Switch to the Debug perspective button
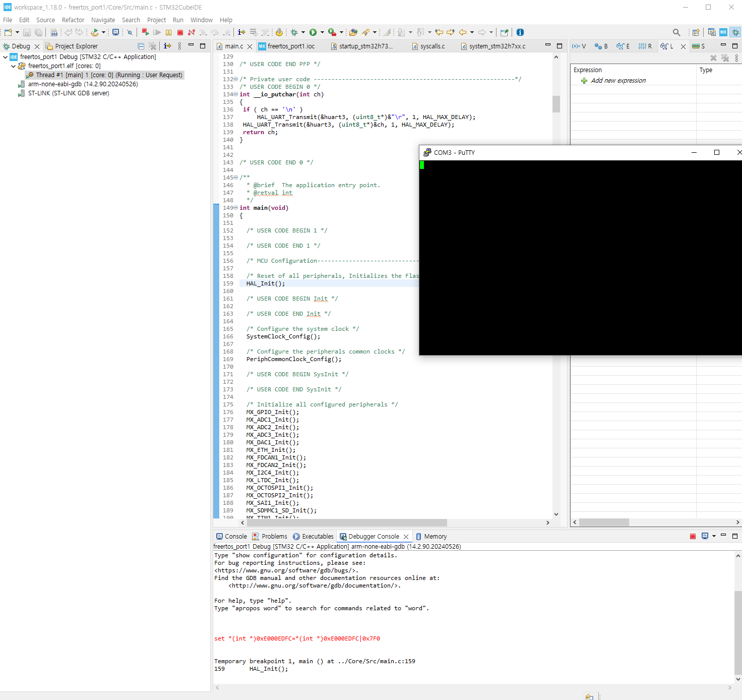This screenshot has height=700, width=742. [735, 32]
